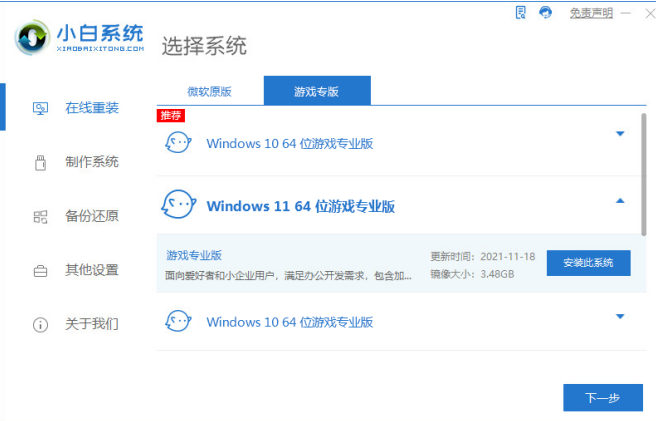Viewport: 656px width, 421px height.
Task: Minimize the 小白系统 window
Action: [625, 13]
